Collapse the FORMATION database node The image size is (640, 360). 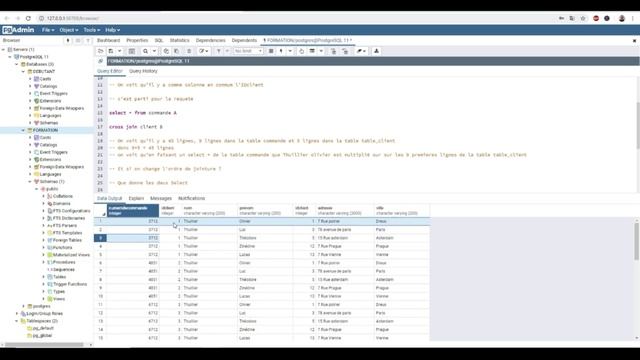pyautogui.click(x=23, y=130)
